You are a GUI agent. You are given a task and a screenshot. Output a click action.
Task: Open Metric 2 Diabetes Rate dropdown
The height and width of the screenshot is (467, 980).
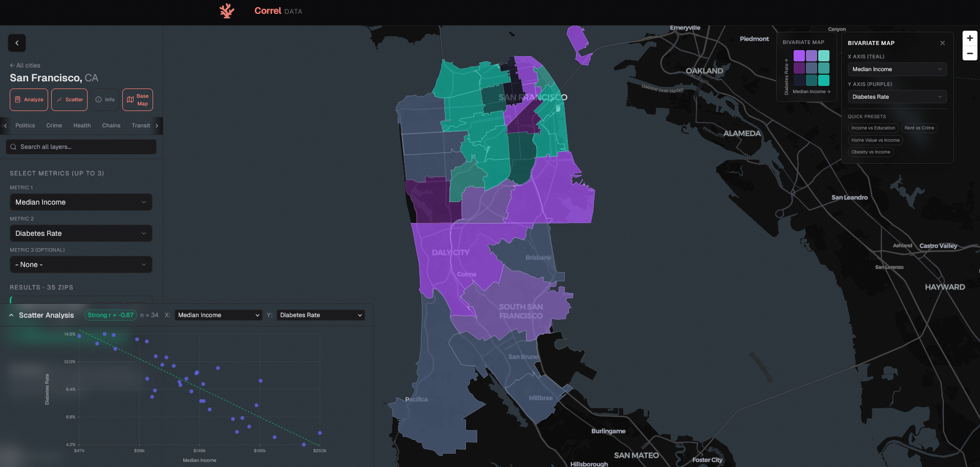[x=81, y=233]
